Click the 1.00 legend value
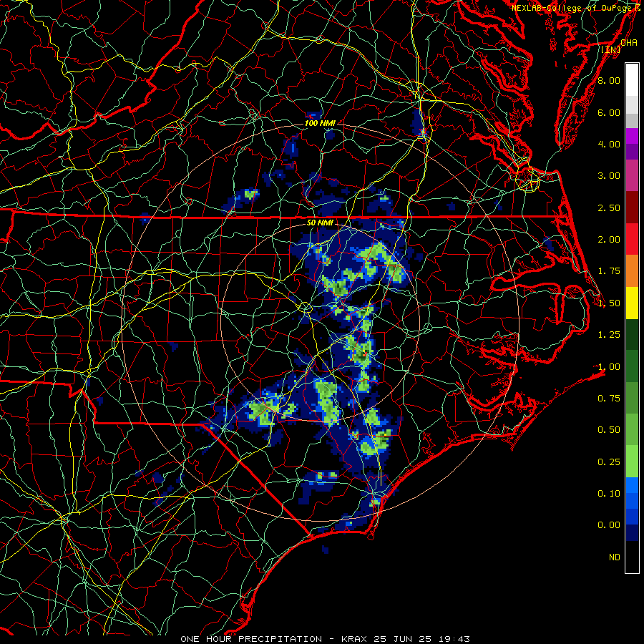 click(x=609, y=367)
